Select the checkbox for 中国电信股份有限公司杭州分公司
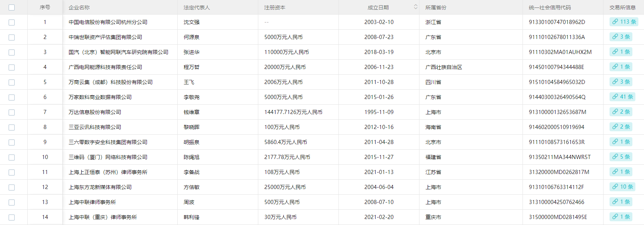This screenshot has height=225, width=644. [x=12, y=22]
